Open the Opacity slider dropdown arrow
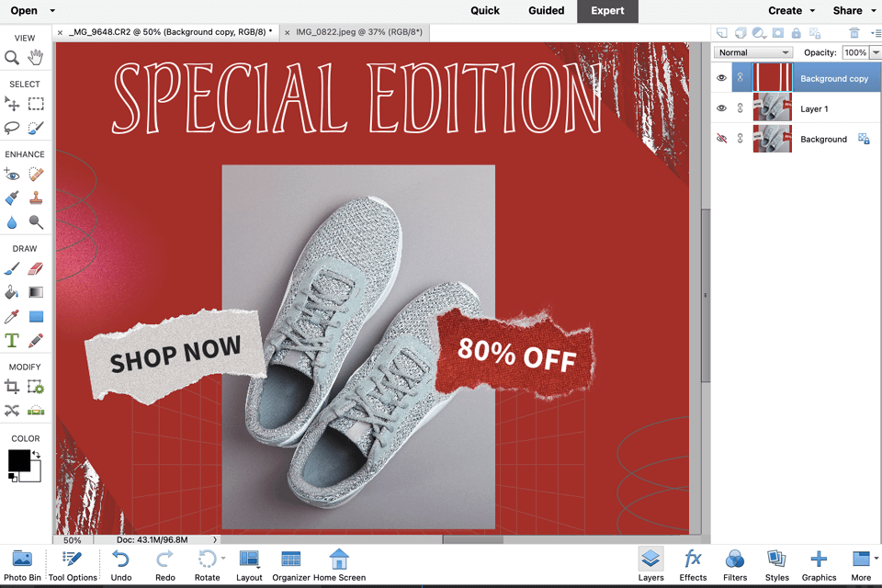 tap(876, 52)
